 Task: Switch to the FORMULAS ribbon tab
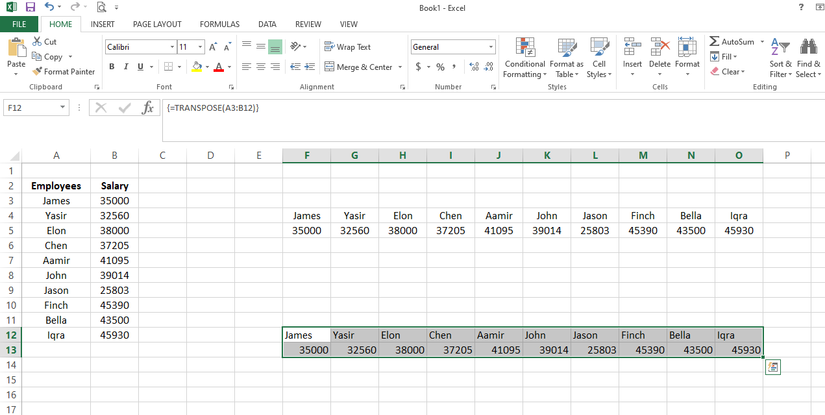click(219, 24)
